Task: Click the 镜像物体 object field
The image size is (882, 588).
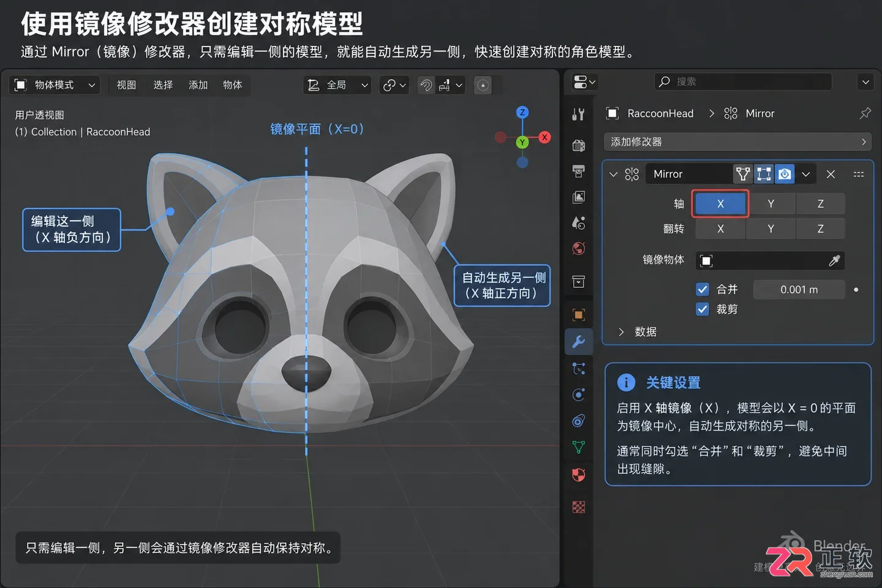Action: pyautogui.click(x=770, y=261)
